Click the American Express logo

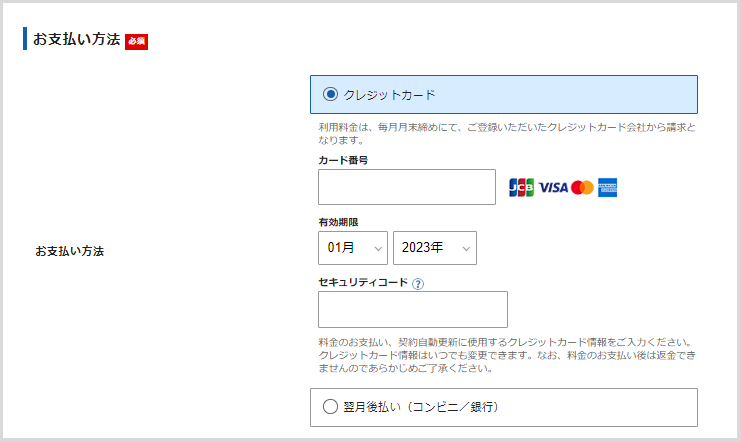(x=609, y=187)
